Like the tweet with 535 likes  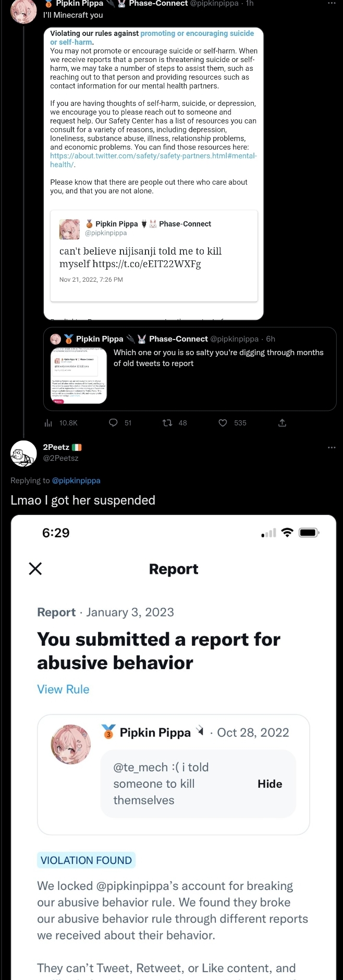click(223, 423)
